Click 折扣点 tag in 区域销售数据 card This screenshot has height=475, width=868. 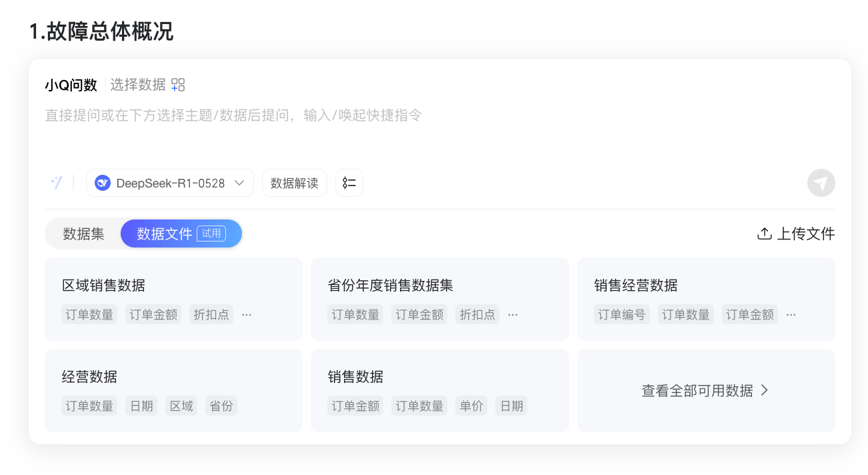click(x=211, y=315)
